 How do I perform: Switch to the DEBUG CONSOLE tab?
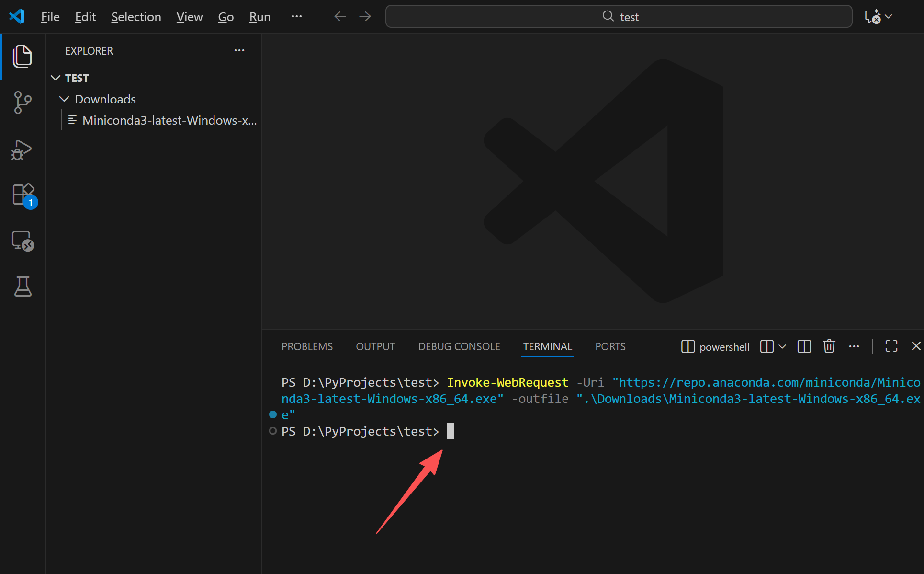[459, 346]
